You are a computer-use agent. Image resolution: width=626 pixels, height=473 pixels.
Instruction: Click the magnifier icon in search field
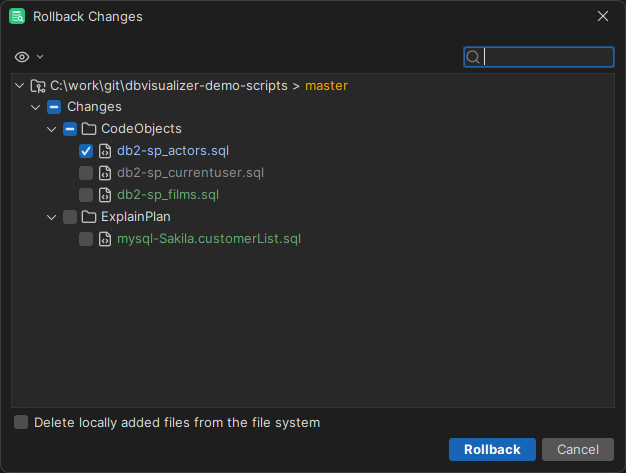coord(474,57)
